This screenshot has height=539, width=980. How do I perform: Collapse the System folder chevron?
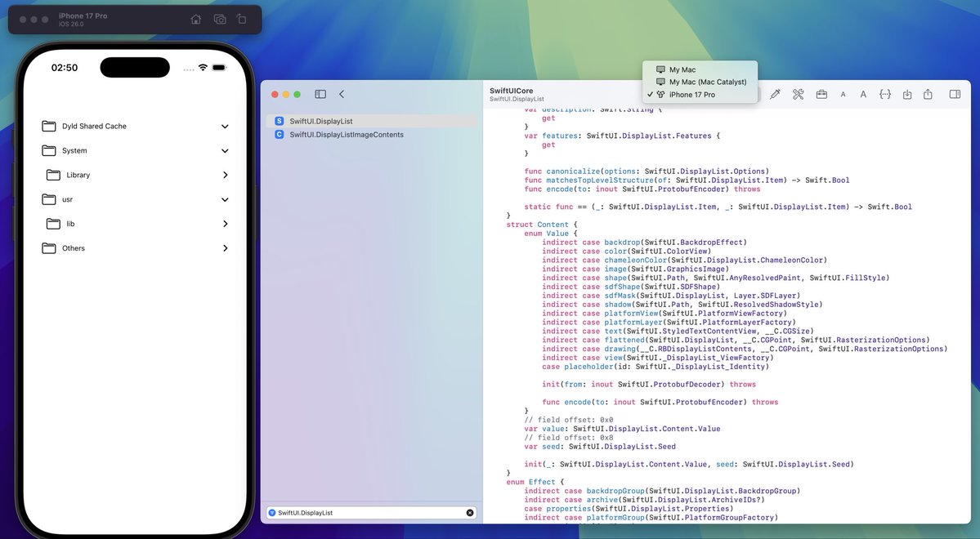[x=225, y=150]
